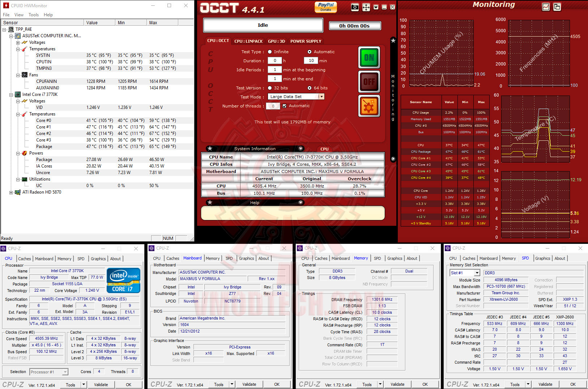
Task: Expand the System Information dropdown arrow
Action: point(301,148)
